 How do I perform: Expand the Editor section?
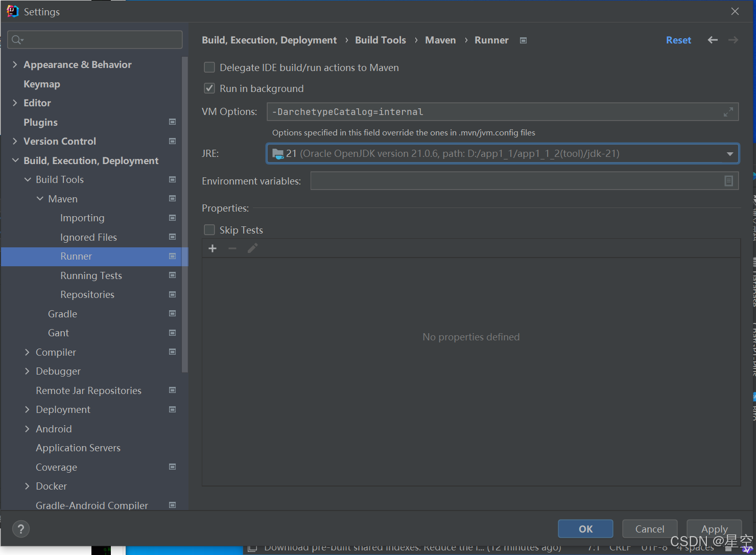[15, 103]
